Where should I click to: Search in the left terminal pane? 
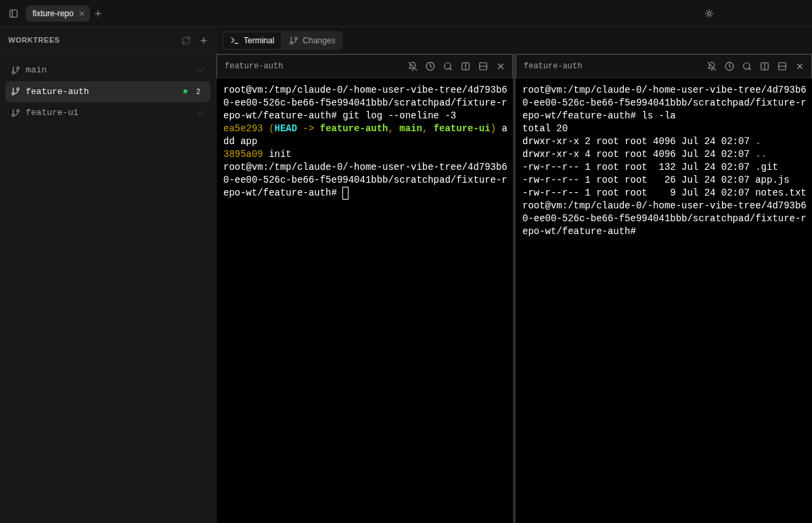(x=448, y=66)
